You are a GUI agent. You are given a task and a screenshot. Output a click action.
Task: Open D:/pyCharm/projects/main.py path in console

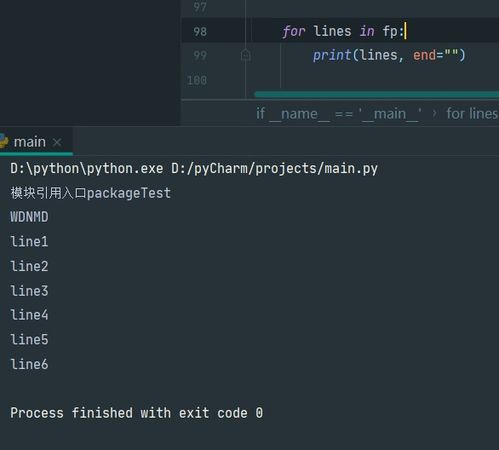pos(274,169)
